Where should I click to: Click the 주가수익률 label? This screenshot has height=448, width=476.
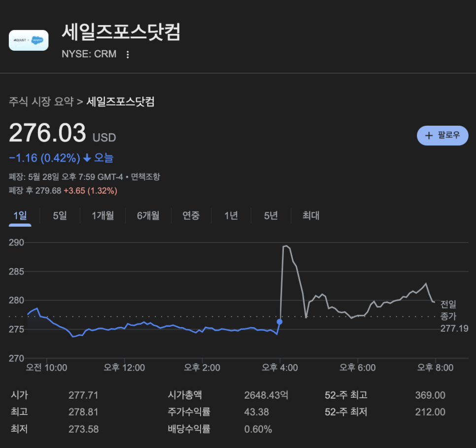pos(189,412)
